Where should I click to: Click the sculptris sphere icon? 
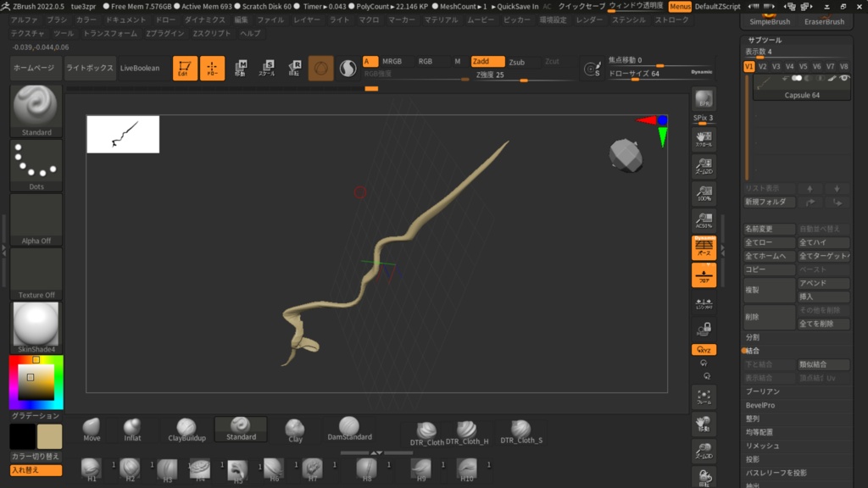pyautogui.click(x=320, y=69)
